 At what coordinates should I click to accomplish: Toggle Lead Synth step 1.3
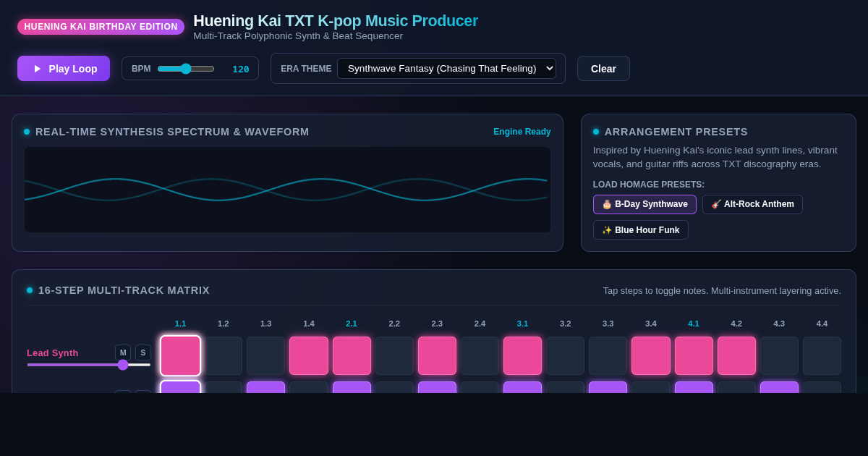[x=266, y=355]
